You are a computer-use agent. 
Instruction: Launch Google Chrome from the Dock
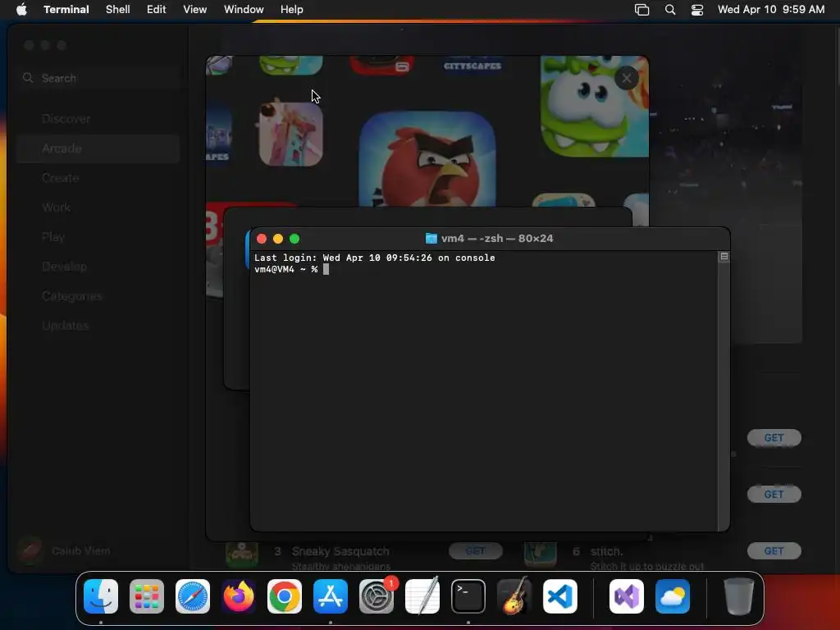(x=285, y=596)
